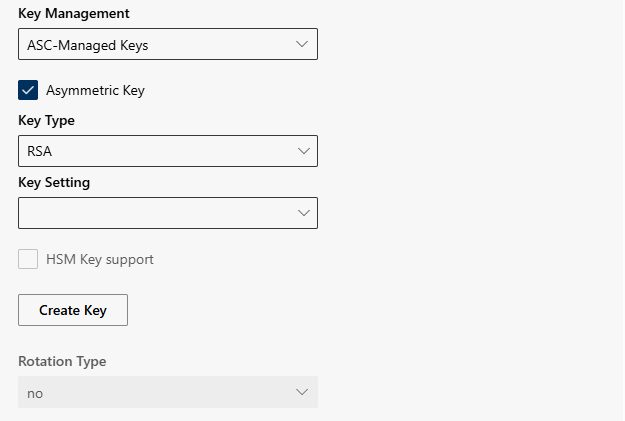
Task: Enable the HSM Key support checkbox
Action: click(28, 259)
